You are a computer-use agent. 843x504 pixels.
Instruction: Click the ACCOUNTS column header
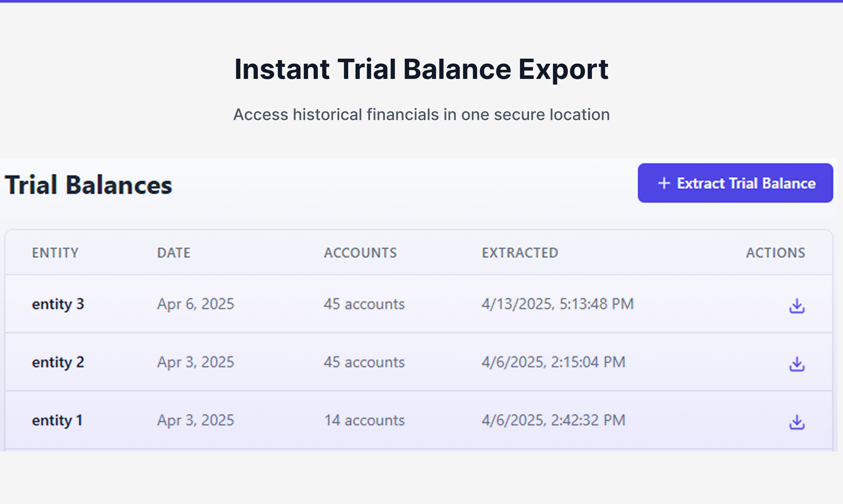pyautogui.click(x=360, y=253)
